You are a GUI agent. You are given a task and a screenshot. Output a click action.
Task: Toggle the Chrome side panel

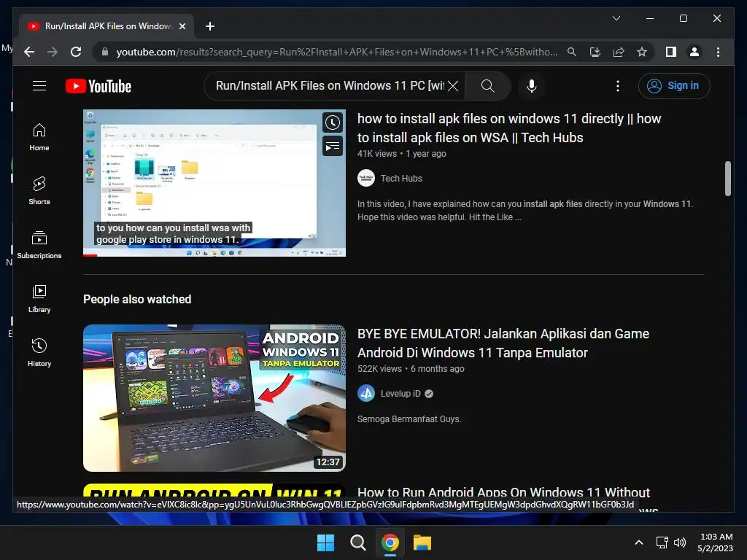[x=671, y=52]
